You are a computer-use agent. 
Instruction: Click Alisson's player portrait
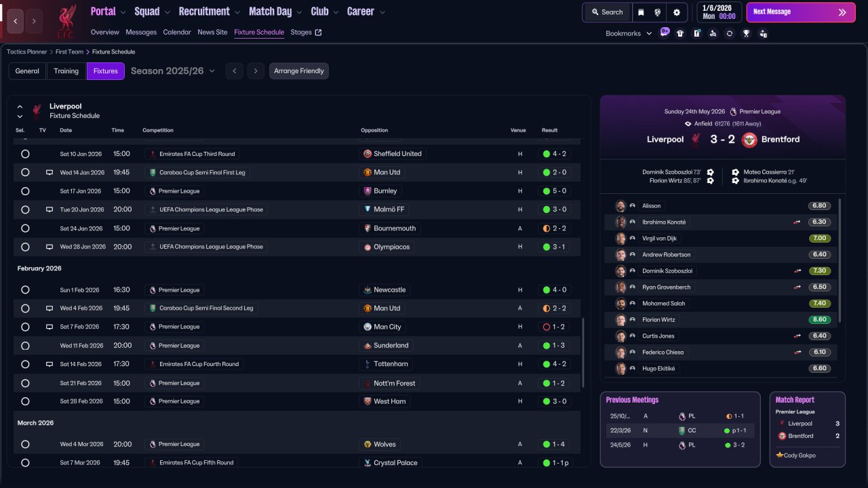tap(620, 206)
